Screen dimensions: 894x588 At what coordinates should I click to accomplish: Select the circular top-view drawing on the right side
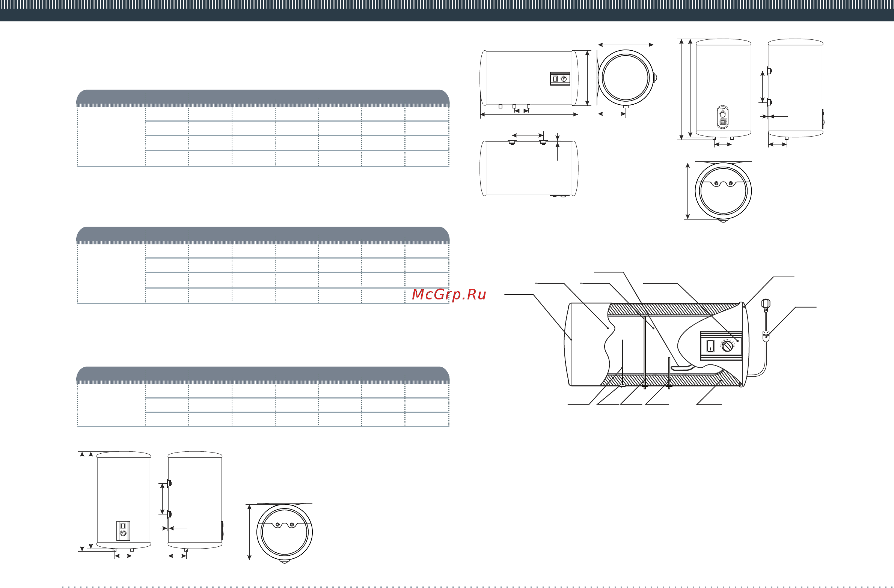click(723, 192)
